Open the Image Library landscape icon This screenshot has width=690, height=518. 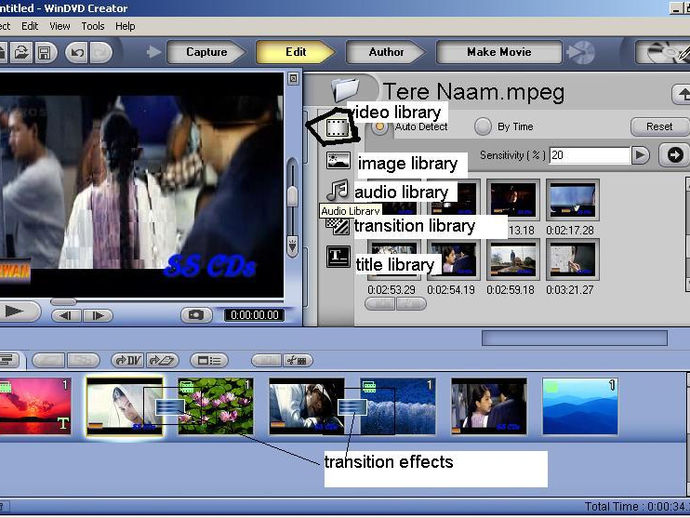point(338,161)
